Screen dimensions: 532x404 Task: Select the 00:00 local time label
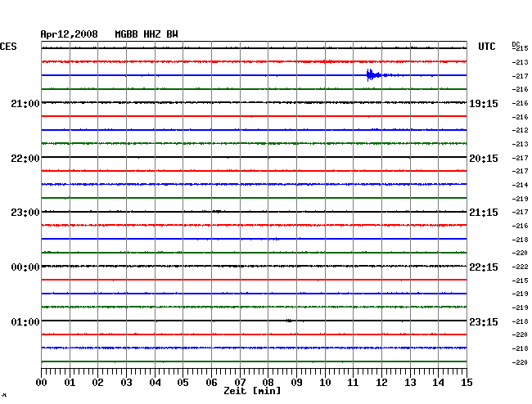coord(25,267)
